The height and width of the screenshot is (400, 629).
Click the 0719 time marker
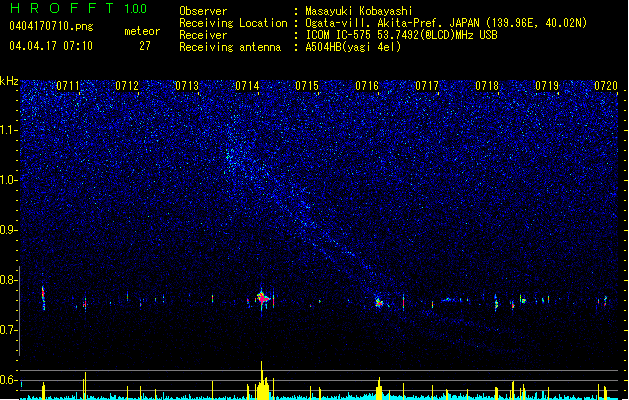pos(547,86)
